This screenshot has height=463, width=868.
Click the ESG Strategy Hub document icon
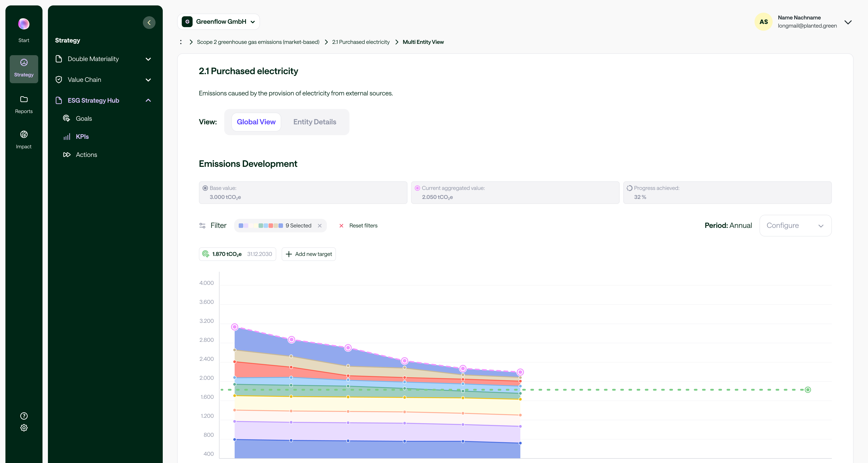coord(59,100)
